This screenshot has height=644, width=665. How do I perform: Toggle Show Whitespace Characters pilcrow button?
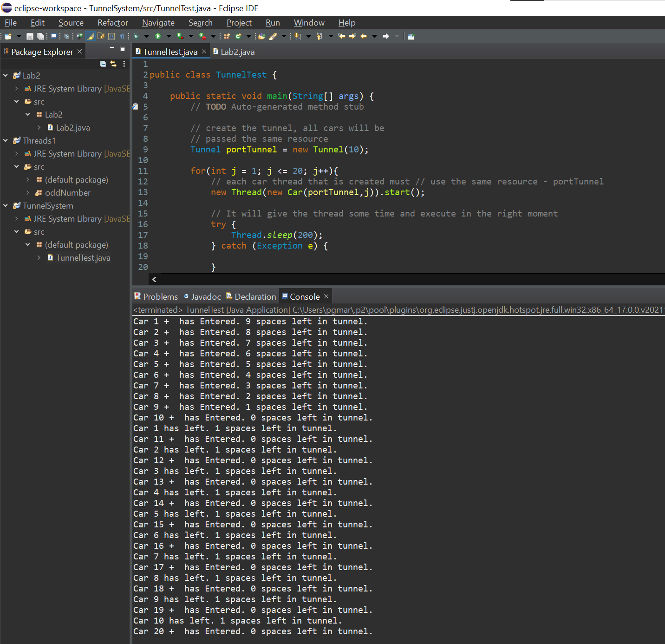122,36
